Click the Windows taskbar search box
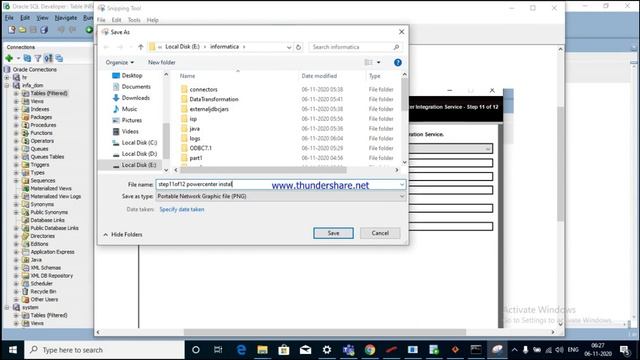640x360 pixels. [105, 350]
